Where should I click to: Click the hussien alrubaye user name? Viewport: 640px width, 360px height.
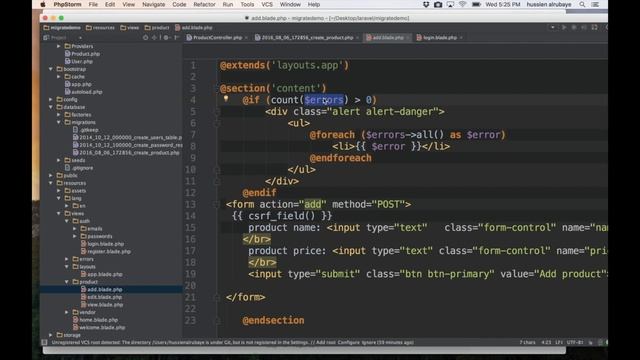click(x=549, y=4)
